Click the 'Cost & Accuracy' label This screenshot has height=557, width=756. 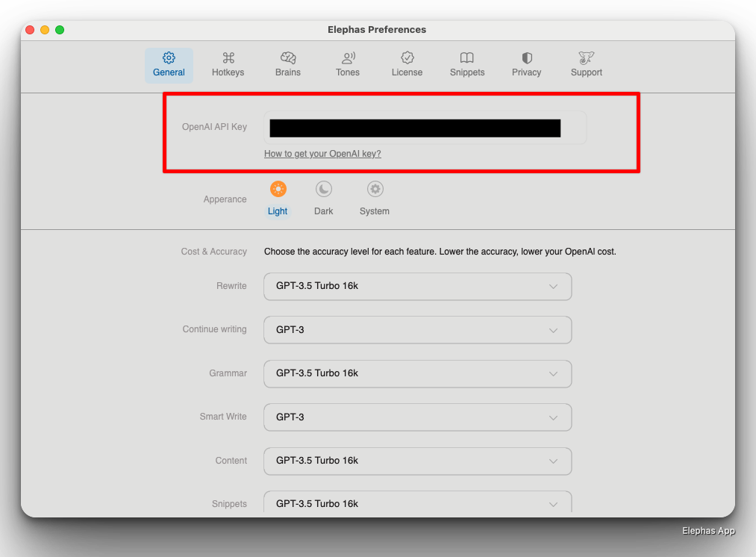click(213, 252)
